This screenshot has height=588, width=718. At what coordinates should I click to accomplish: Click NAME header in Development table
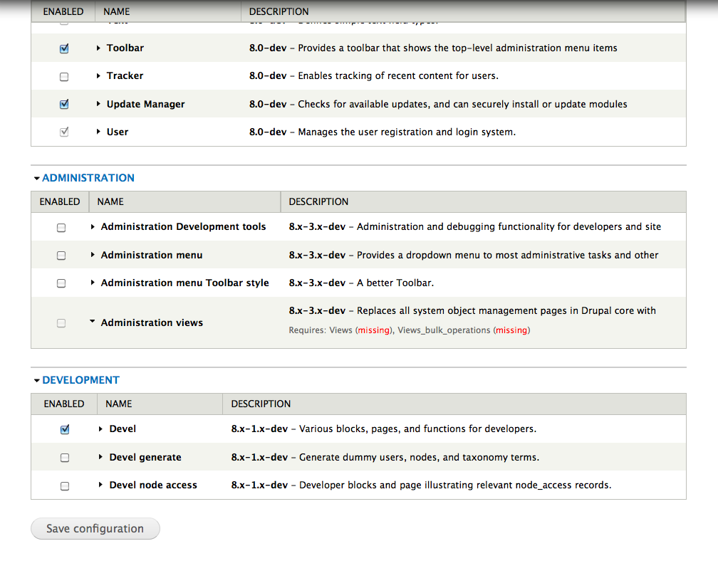pyautogui.click(x=118, y=404)
